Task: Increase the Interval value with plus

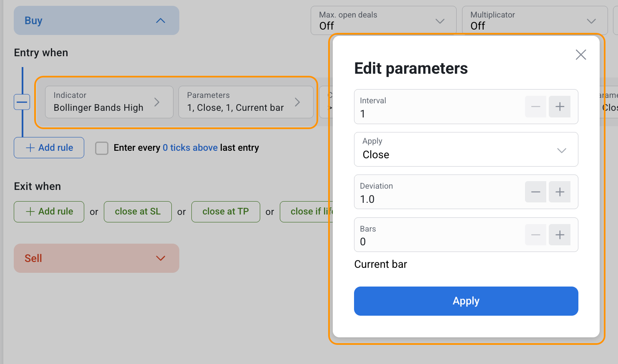Action: pyautogui.click(x=560, y=107)
